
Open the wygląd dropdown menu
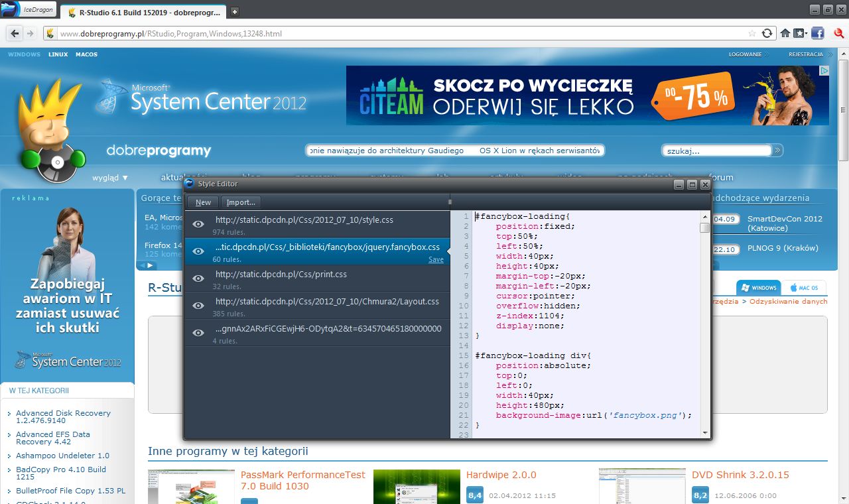(x=110, y=178)
